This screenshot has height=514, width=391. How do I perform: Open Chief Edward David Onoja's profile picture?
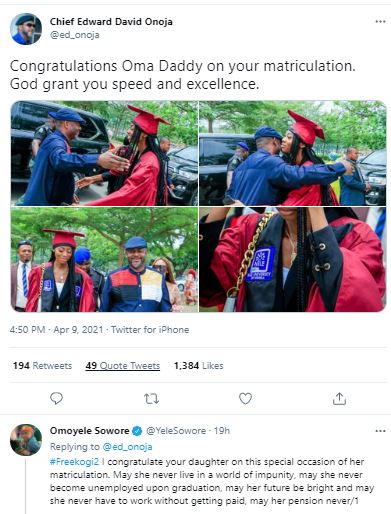[x=26, y=29]
